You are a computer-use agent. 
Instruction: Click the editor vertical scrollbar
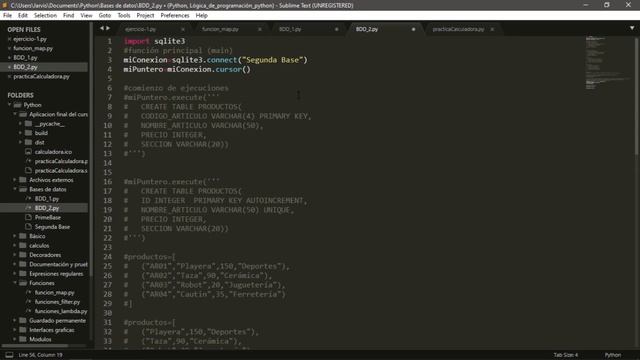[636, 96]
